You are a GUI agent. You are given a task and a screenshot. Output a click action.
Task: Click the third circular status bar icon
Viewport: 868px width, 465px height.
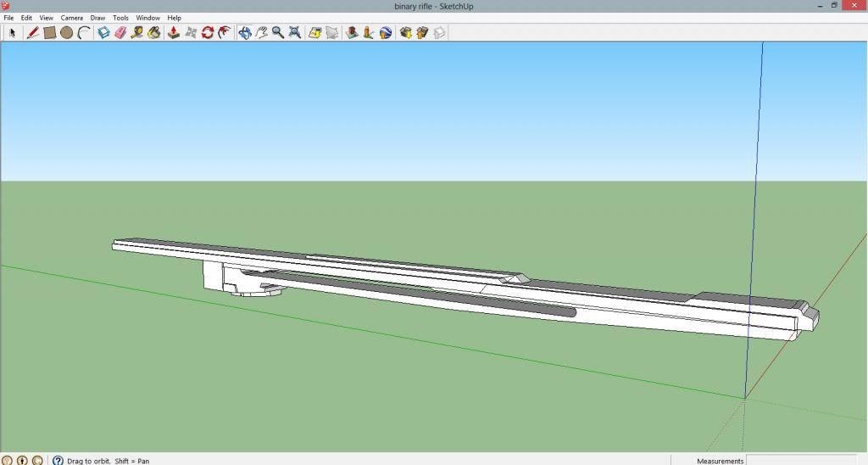click(x=37, y=461)
